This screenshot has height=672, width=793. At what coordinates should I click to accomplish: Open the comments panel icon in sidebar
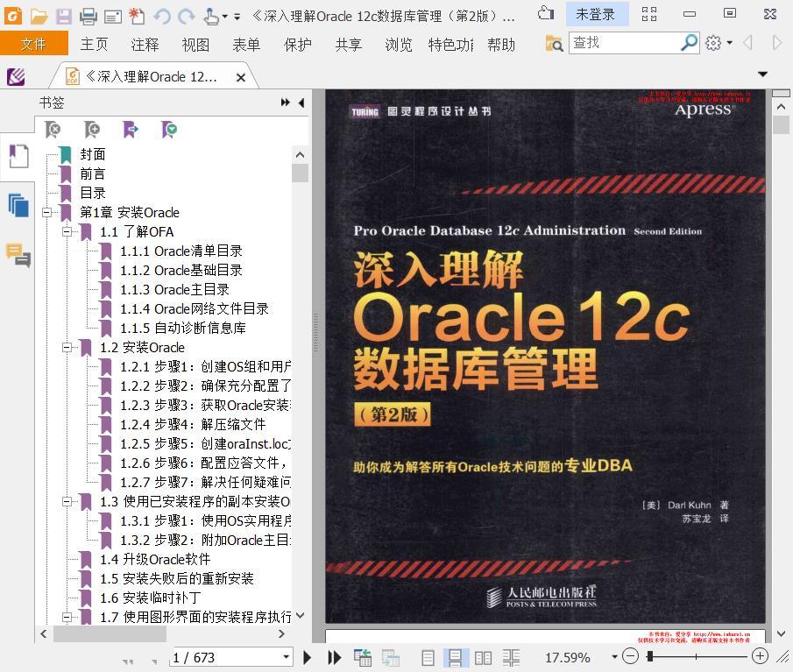click(x=18, y=254)
